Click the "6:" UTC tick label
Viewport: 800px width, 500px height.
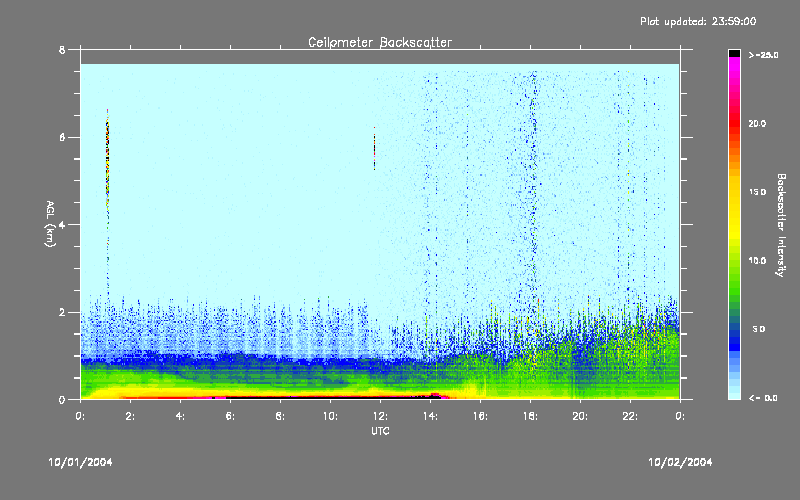click(x=230, y=416)
